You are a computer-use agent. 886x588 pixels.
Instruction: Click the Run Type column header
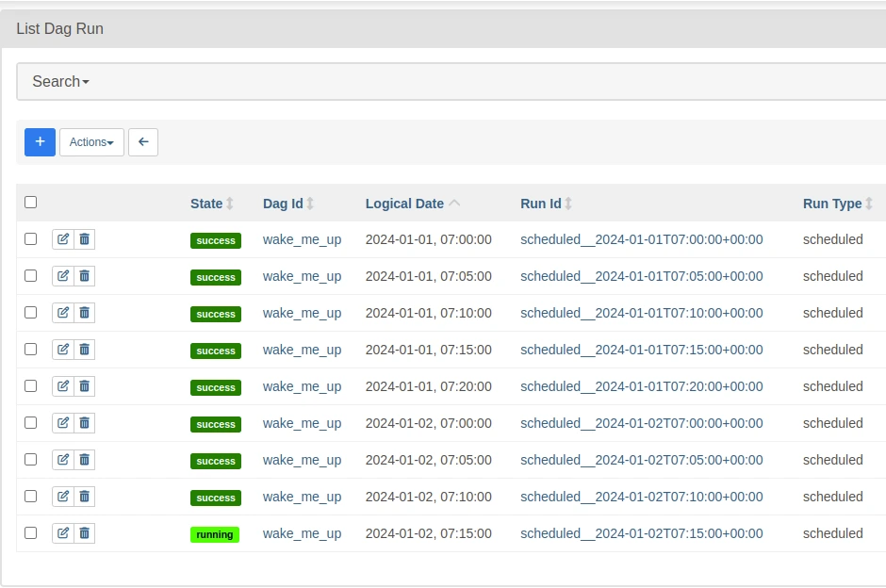point(832,204)
